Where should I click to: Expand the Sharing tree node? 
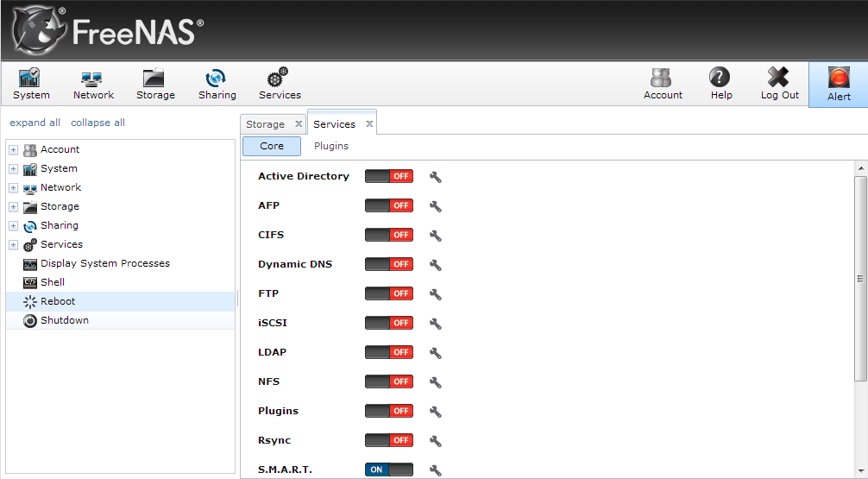click(x=13, y=226)
